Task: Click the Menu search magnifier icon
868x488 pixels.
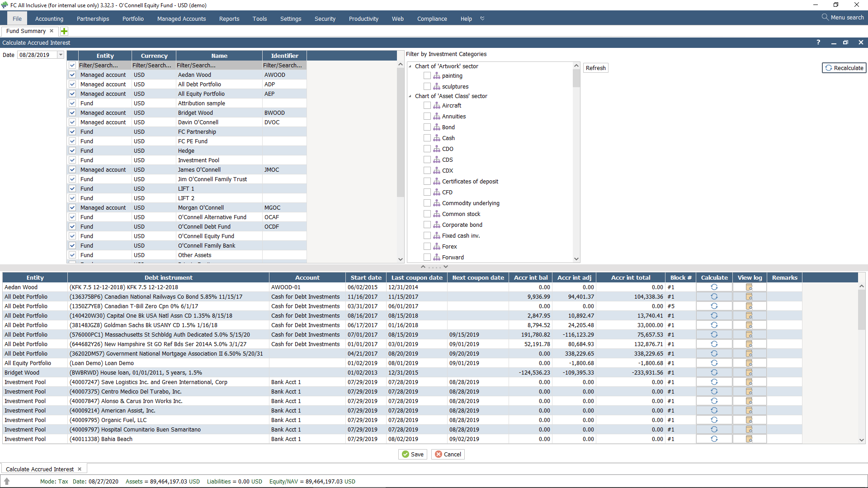Action: click(825, 17)
